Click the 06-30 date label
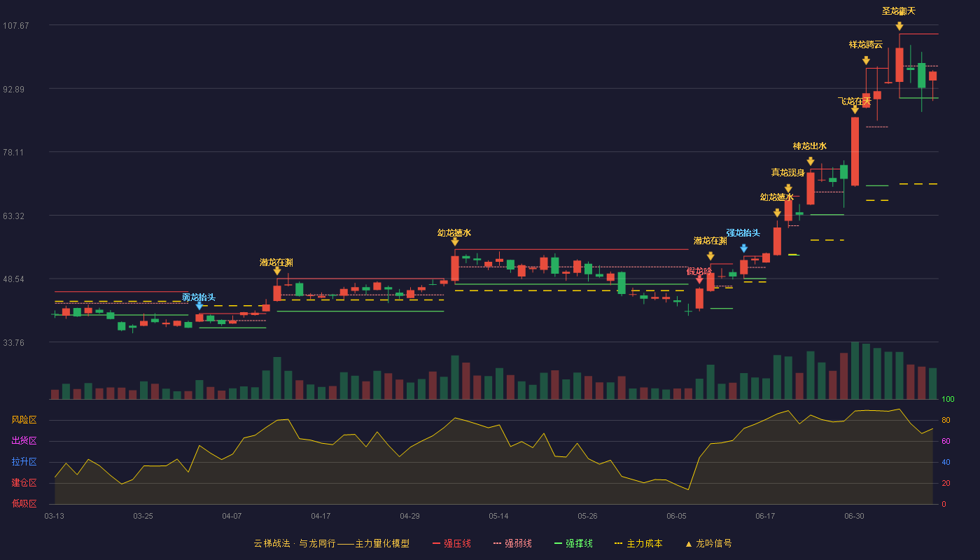980x560 pixels. click(855, 516)
